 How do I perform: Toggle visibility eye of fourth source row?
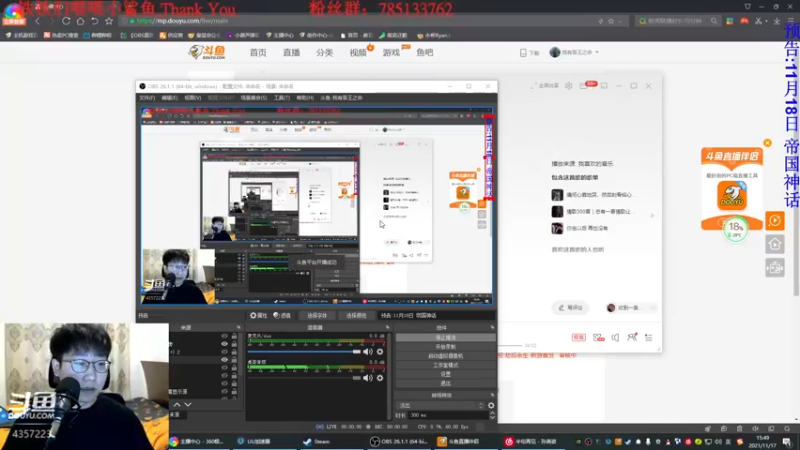tap(224, 360)
